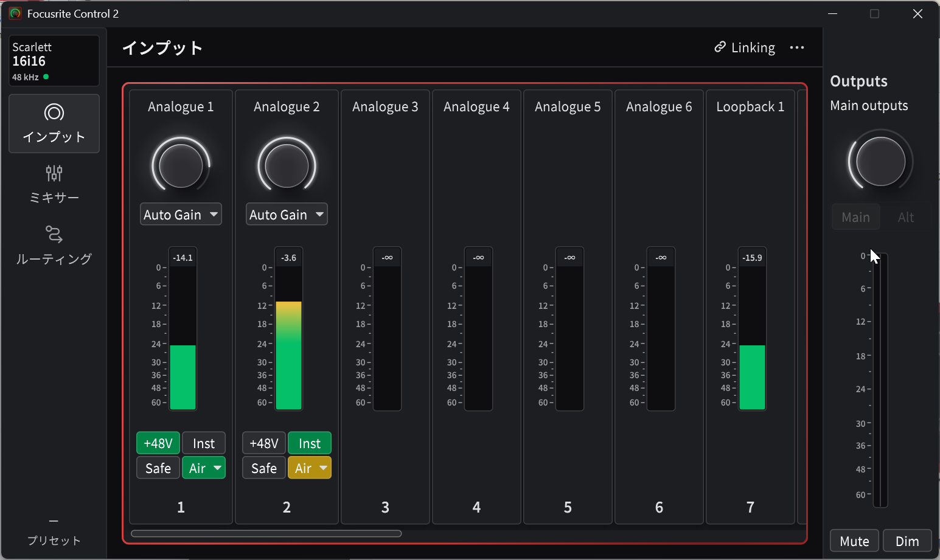This screenshot has height=560, width=940.
Task: Click the -14.1 peak level readout
Action: point(183,258)
